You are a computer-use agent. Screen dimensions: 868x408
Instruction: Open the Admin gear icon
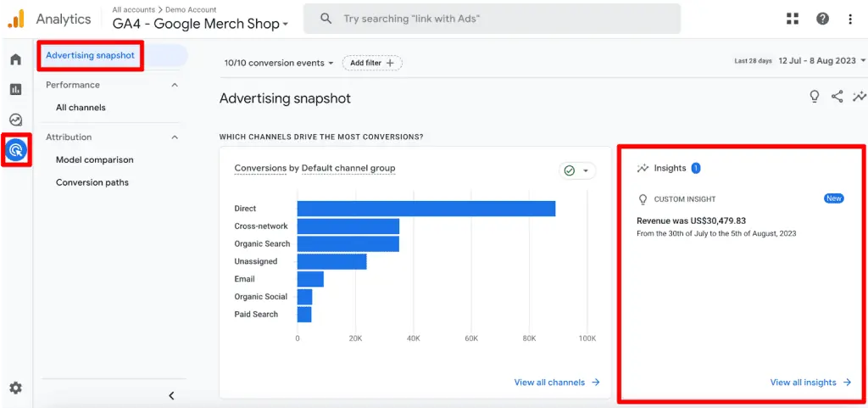(x=16, y=388)
